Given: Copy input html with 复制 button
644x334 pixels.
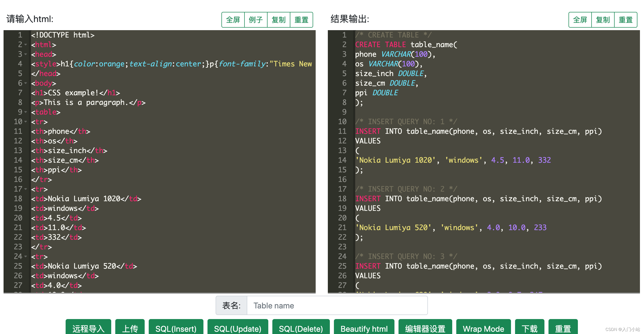Looking at the screenshot, I should click(x=278, y=20).
